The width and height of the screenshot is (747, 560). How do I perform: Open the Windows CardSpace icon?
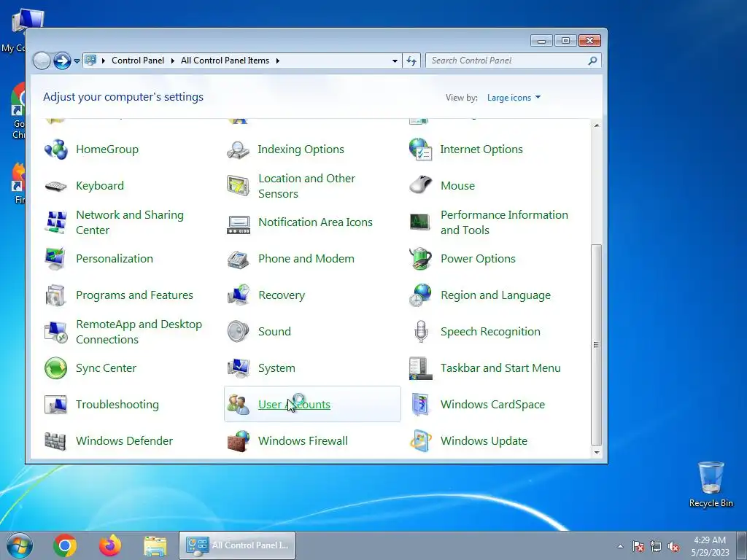pyautogui.click(x=421, y=405)
